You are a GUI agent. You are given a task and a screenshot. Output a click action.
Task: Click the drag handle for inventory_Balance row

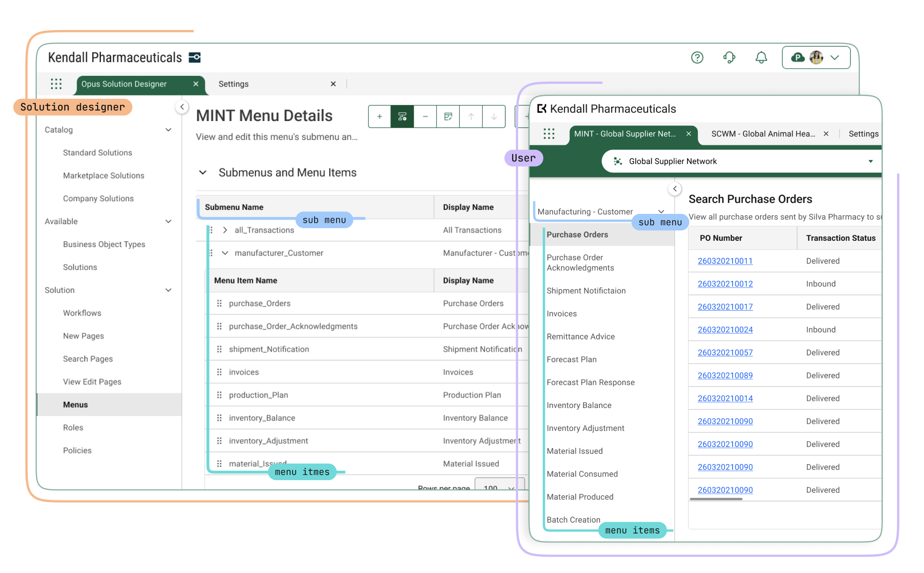[x=219, y=418]
